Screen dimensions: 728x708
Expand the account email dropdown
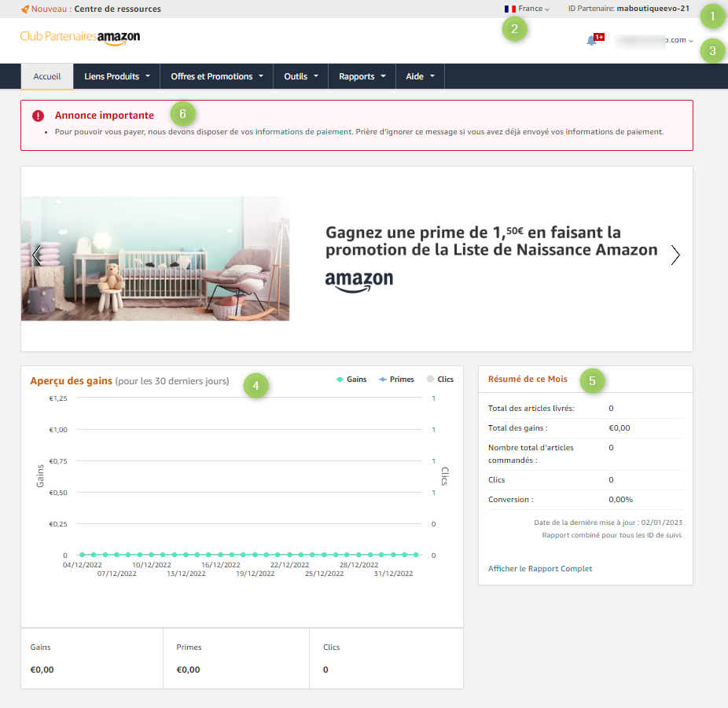tap(660, 39)
